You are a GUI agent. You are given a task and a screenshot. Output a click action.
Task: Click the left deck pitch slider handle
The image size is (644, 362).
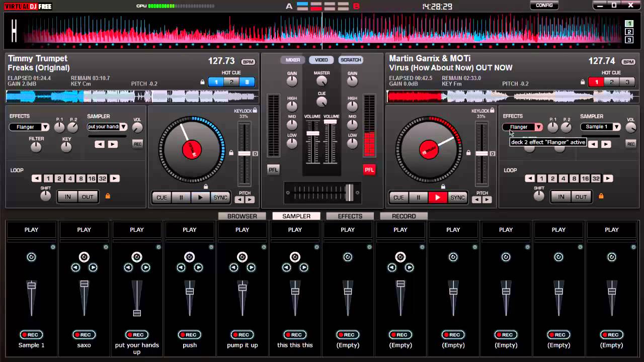(x=244, y=153)
